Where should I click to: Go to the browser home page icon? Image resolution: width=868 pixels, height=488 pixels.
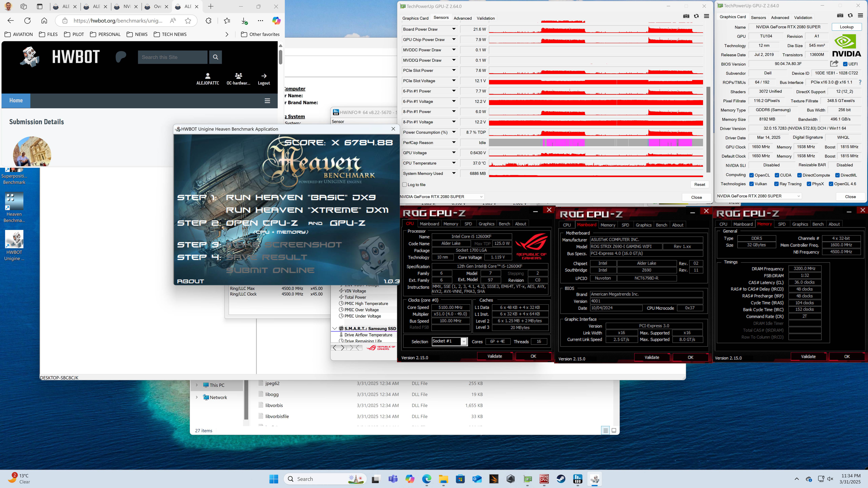coord(44,21)
